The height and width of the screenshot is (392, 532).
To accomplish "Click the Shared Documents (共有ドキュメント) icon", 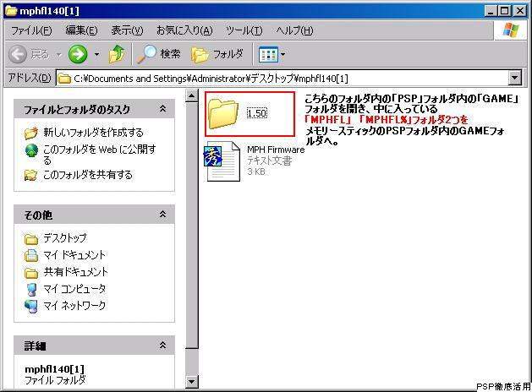I will coord(31,272).
